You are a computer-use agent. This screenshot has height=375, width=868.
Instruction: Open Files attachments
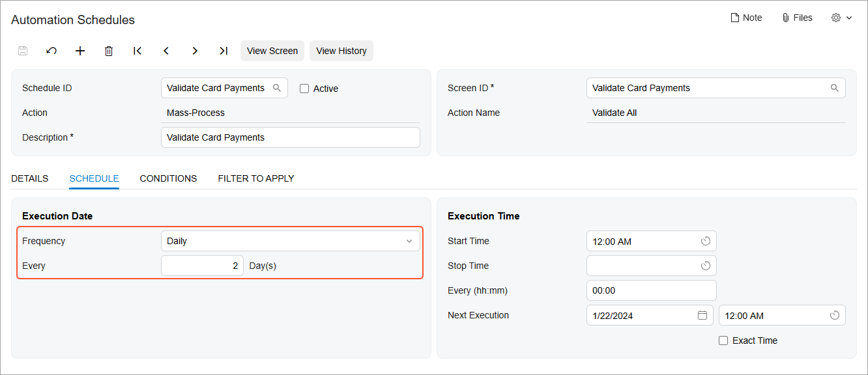point(796,18)
